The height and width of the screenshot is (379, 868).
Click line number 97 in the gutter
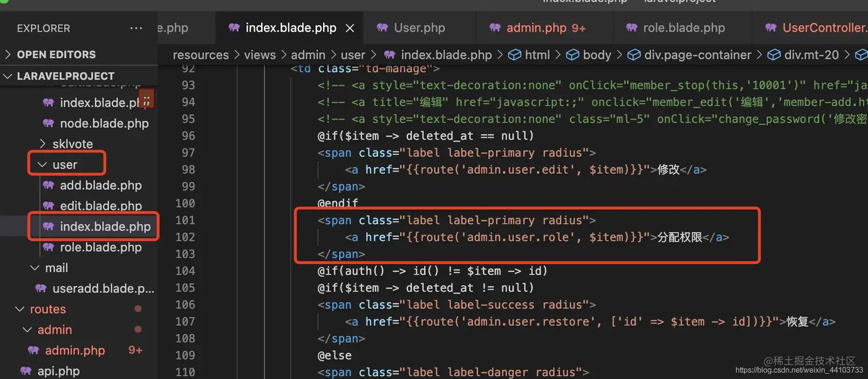tap(188, 153)
